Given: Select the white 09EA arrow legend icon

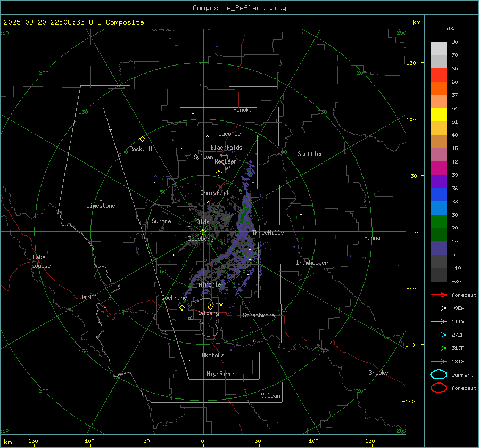Looking at the screenshot, I should pos(439,308).
